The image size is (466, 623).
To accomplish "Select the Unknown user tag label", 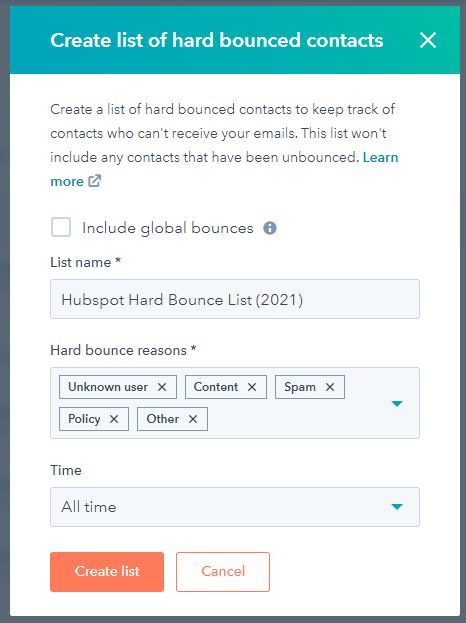I will 108,387.
